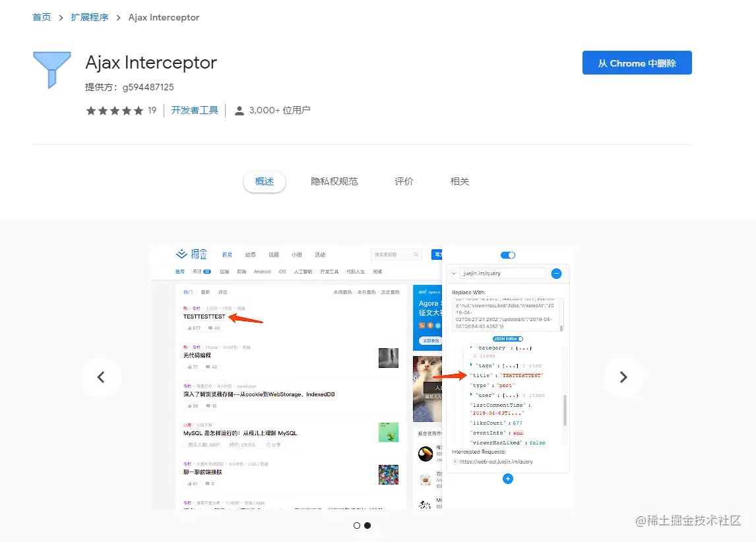This screenshot has height=542, width=756.
Task: Open the 首页 breadcrumb link
Action: click(x=42, y=17)
